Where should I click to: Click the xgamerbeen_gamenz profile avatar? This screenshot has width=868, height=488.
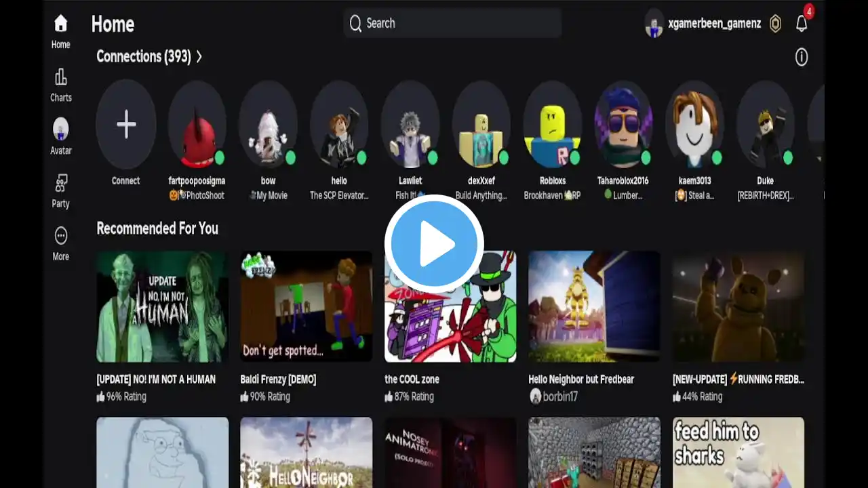point(654,24)
